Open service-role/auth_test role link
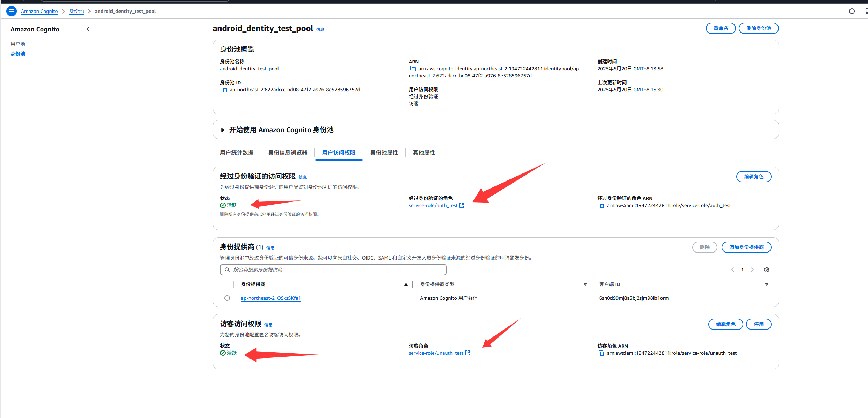 pos(433,206)
